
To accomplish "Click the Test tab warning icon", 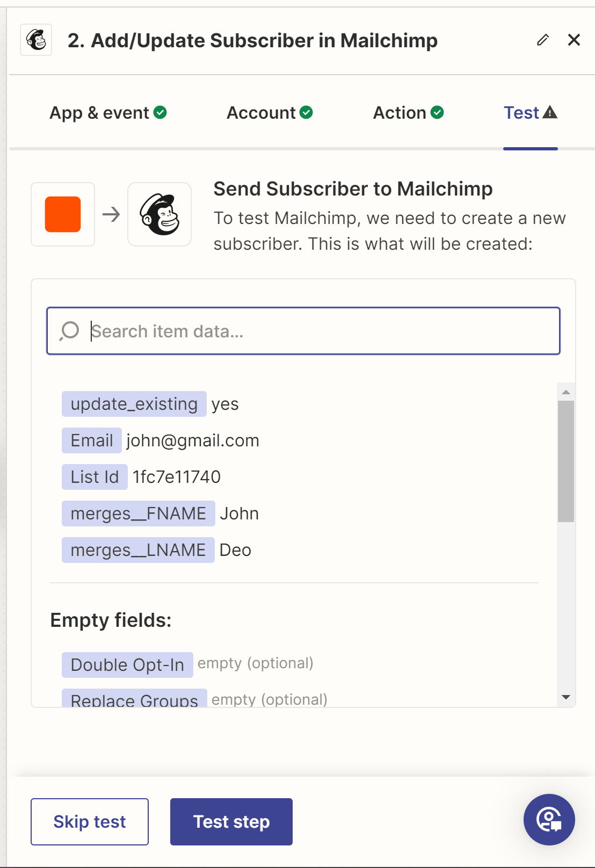I will point(550,112).
